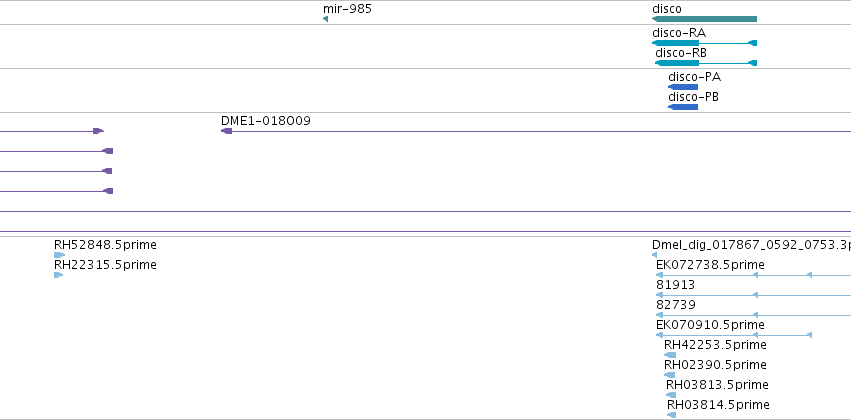Image resolution: width=851 pixels, height=420 pixels.
Task: Select the RH03813.5prime EST glyph
Action: pos(671,395)
